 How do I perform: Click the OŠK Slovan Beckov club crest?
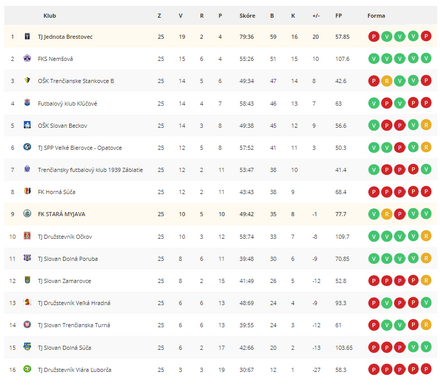pyautogui.click(x=27, y=125)
